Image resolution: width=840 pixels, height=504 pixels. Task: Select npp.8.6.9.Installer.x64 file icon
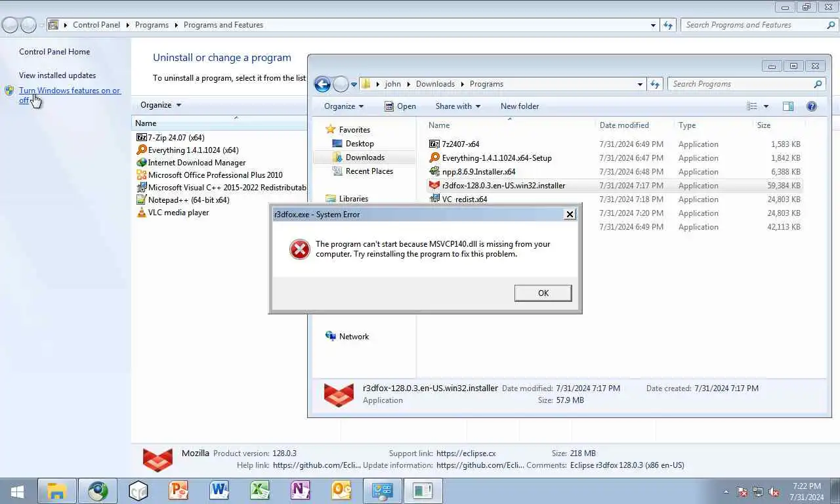pos(434,171)
